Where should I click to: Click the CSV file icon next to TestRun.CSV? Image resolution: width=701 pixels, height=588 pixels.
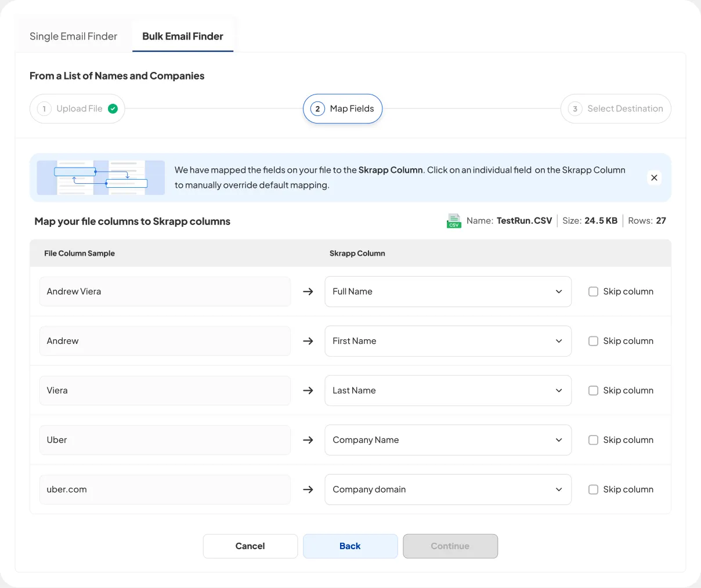[454, 221]
